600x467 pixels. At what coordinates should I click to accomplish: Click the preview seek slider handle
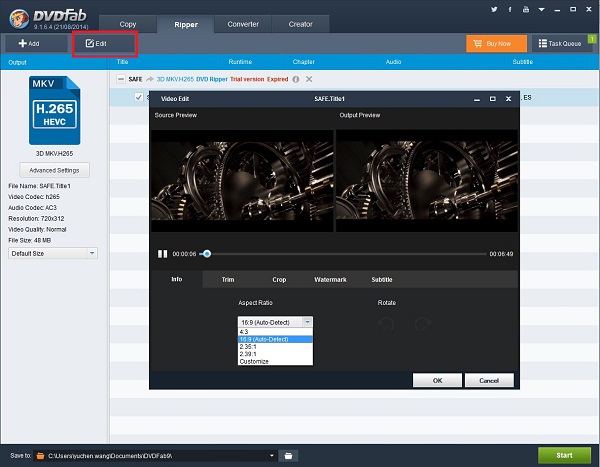tap(207, 254)
